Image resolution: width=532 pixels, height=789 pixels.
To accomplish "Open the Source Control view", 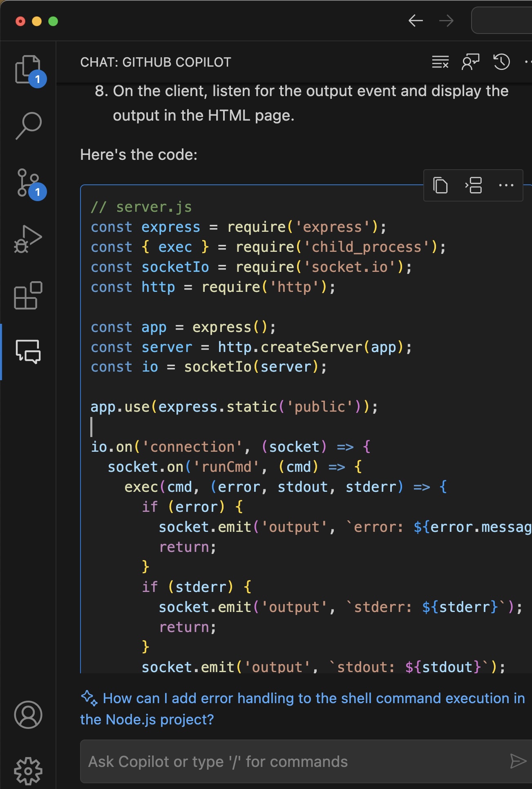I will click(x=28, y=183).
